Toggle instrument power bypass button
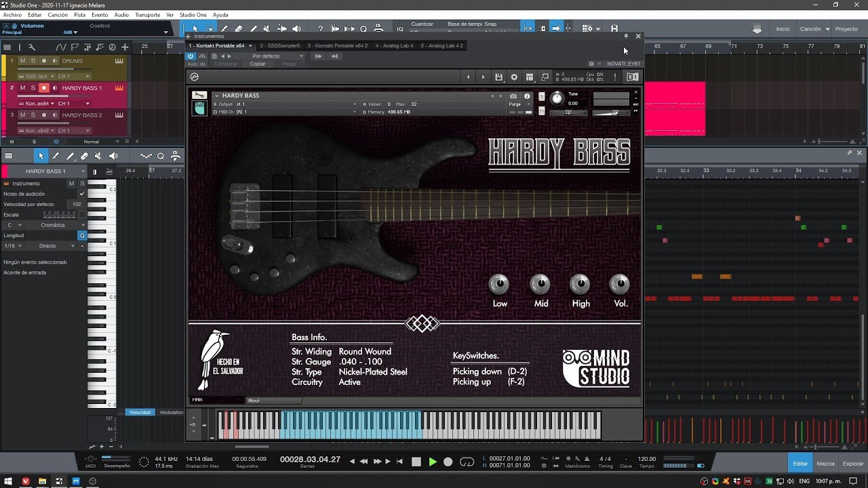This screenshot has width=868, height=488. click(x=191, y=56)
